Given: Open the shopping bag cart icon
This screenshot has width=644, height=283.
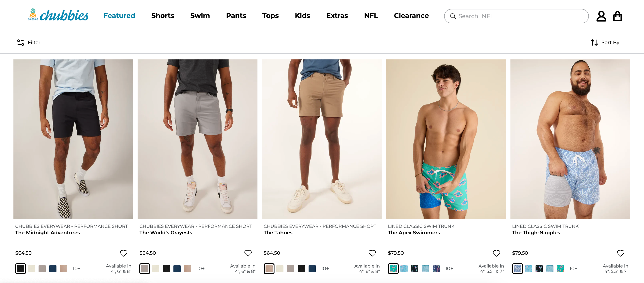Looking at the screenshot, I should click(617, 16).
